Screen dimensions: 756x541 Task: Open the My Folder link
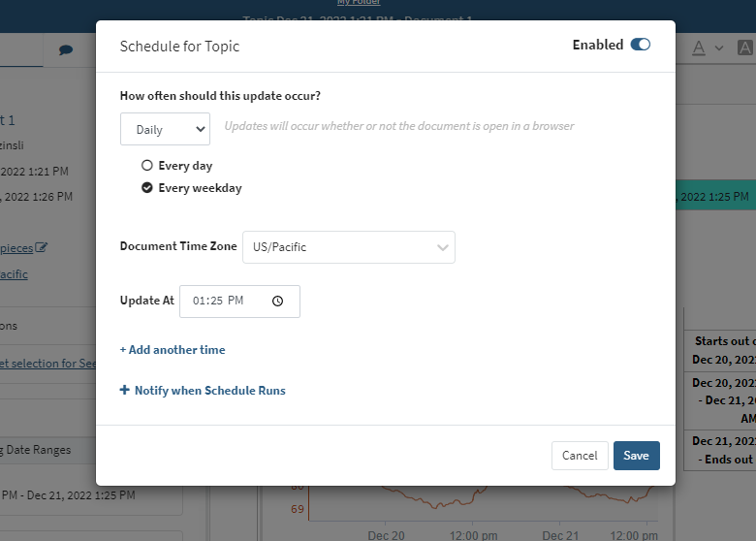[x=359, y=3]
